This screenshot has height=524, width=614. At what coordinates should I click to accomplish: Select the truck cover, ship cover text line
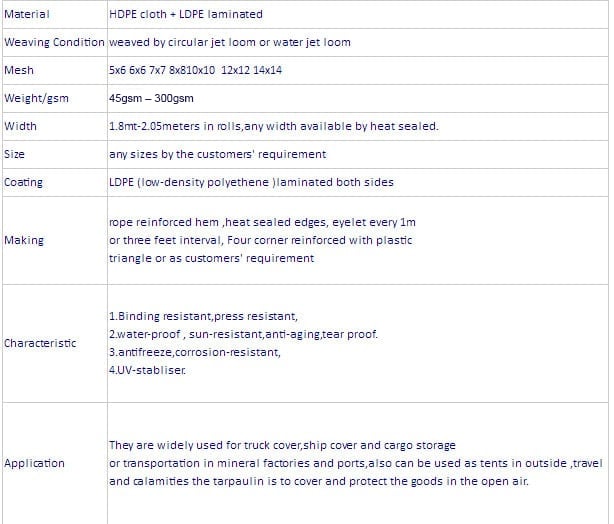point(282,445)
